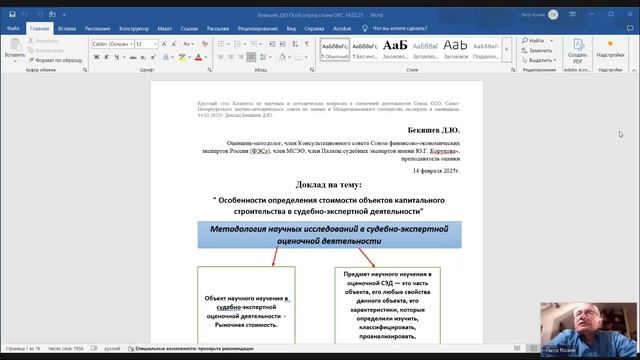
Task: Create a multilevel list
Action: click(x=254, y=44)
